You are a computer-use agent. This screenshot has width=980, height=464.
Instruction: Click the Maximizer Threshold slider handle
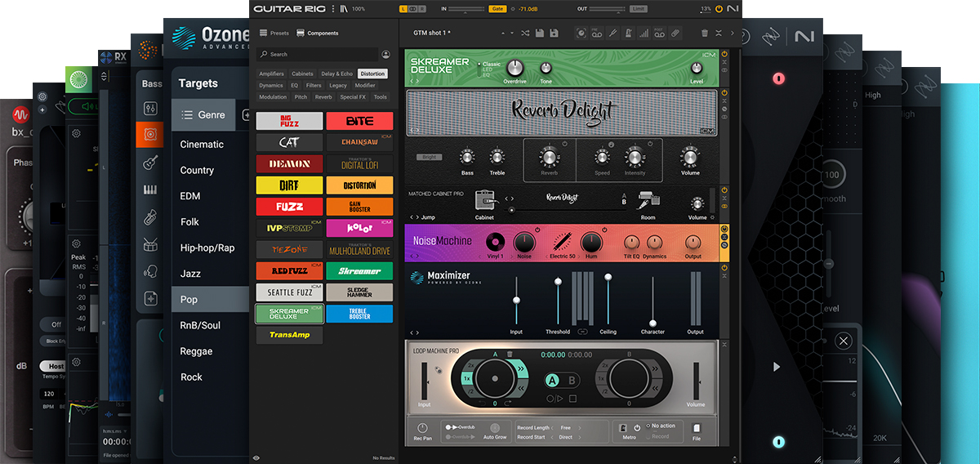click(558, 281)
